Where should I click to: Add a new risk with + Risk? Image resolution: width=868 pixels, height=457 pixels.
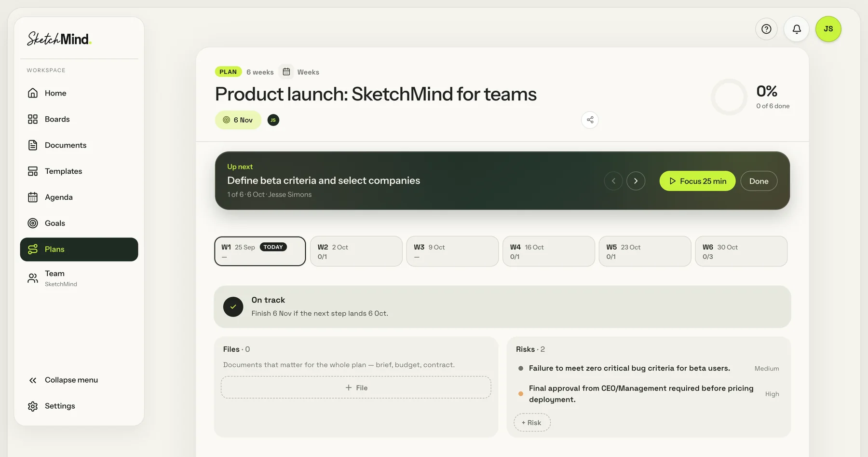(532, 423)
